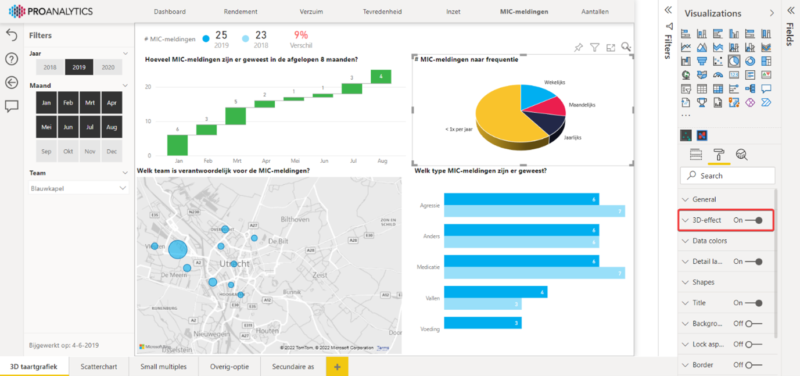Open the Analytics magnifier tab icon
Viewport: 800px width, 376px height.
pos(741,155)
